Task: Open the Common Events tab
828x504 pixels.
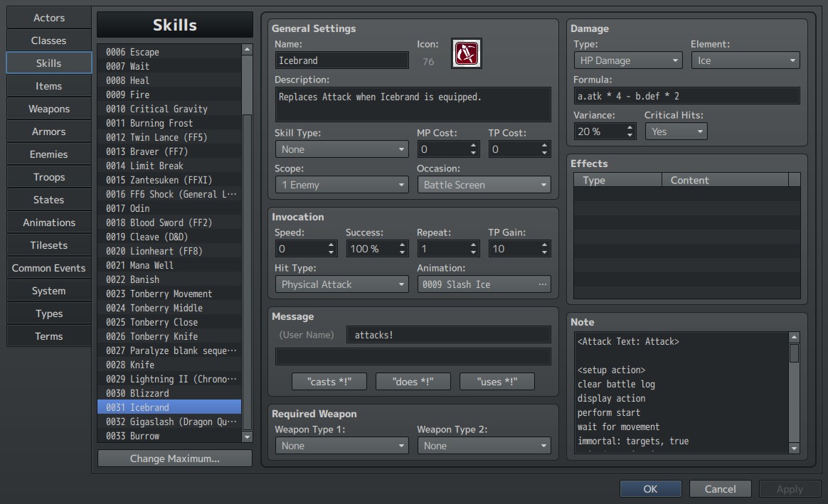Action: 48,268
